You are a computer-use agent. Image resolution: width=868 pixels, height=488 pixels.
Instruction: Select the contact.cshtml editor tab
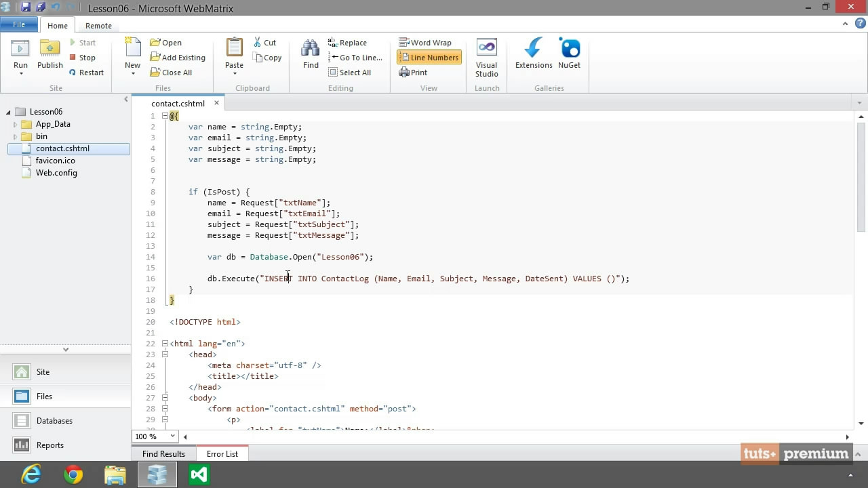(x=178, y=104)
